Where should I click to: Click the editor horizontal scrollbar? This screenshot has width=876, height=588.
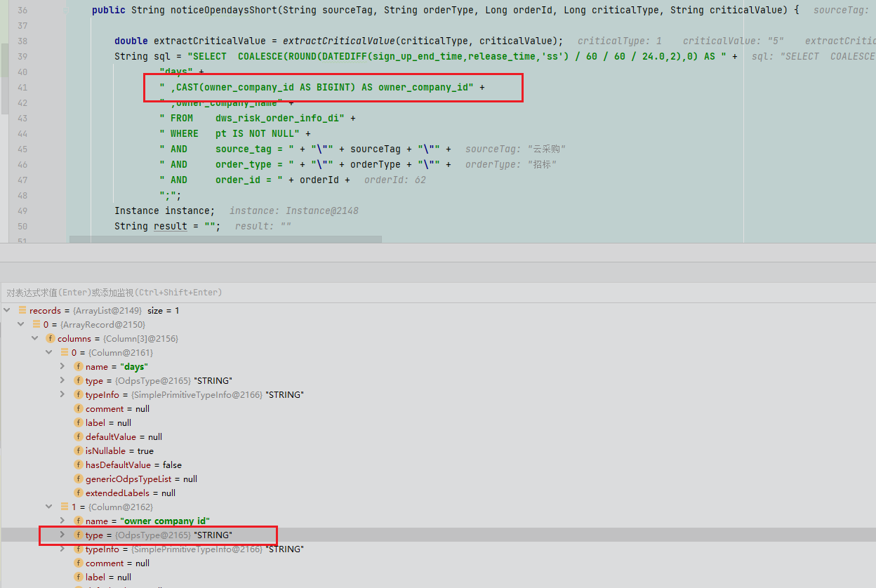[x=225, y=239]
